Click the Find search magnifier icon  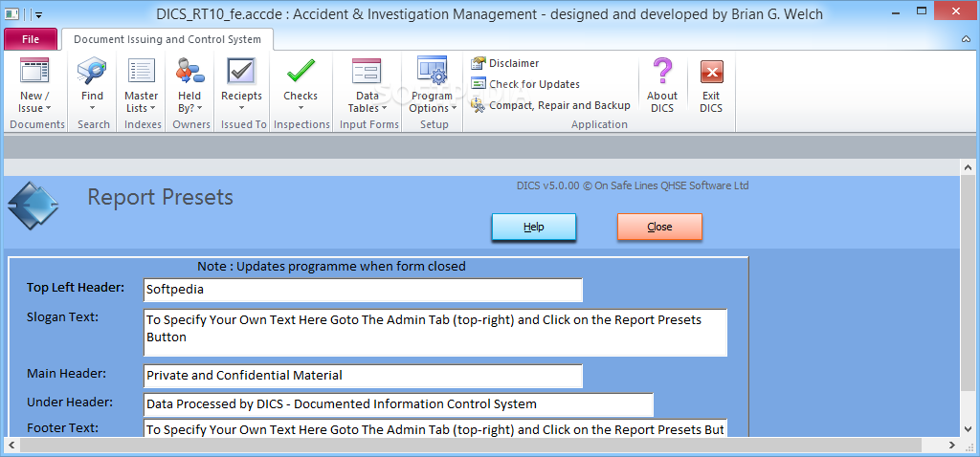click(92, 71)
